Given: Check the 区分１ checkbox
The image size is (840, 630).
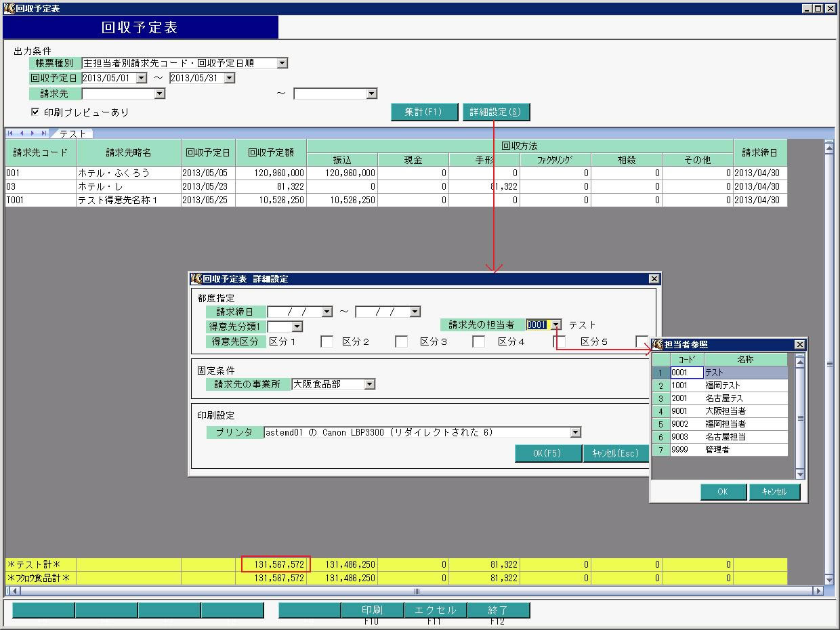Looking at the screenshot, I should click(327, 341).
